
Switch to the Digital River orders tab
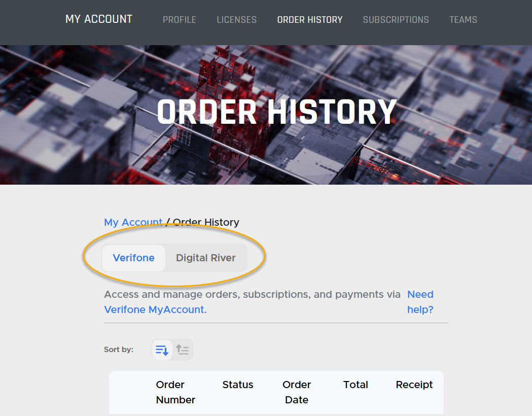(x=205, y=258)
